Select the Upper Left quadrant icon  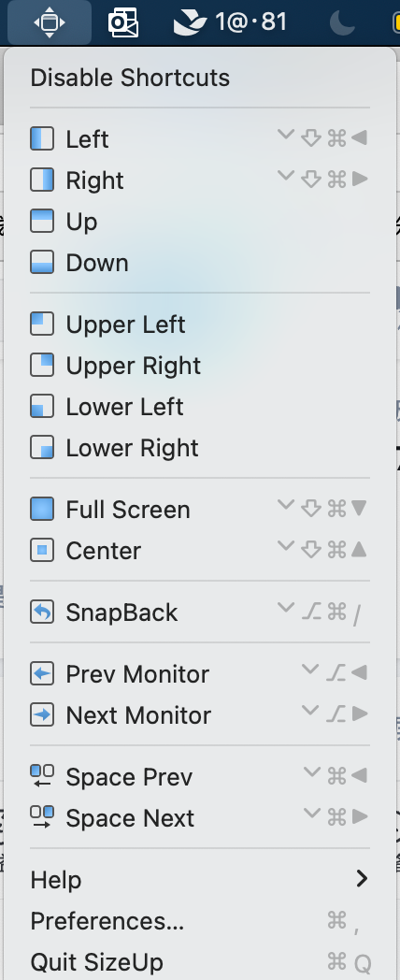(42, 324)
